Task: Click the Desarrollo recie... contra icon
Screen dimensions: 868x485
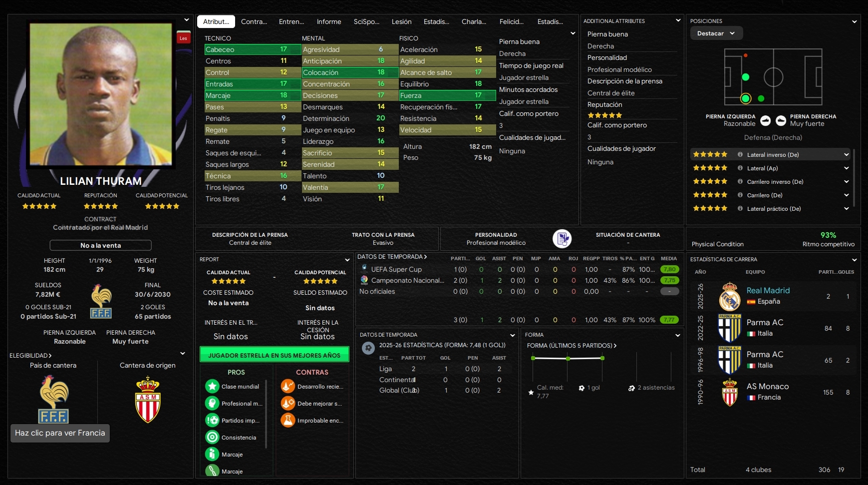Action: point(288,386)
